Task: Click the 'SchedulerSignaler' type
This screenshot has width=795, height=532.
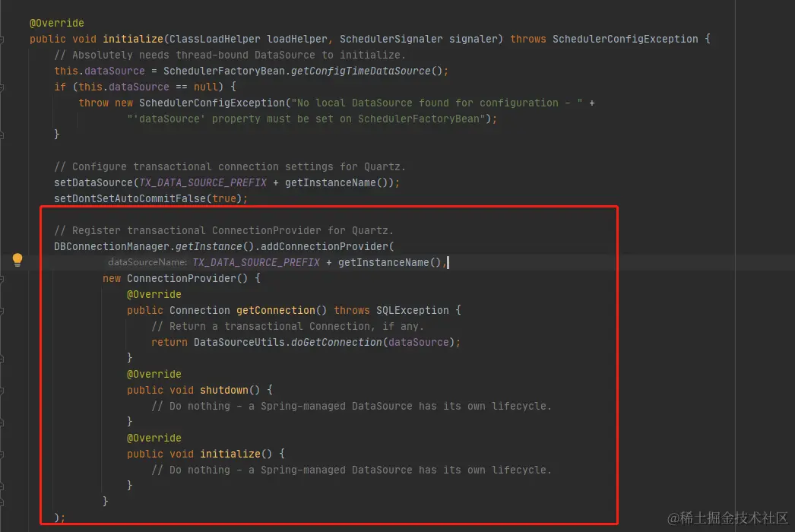Action: tap(391, 39)
